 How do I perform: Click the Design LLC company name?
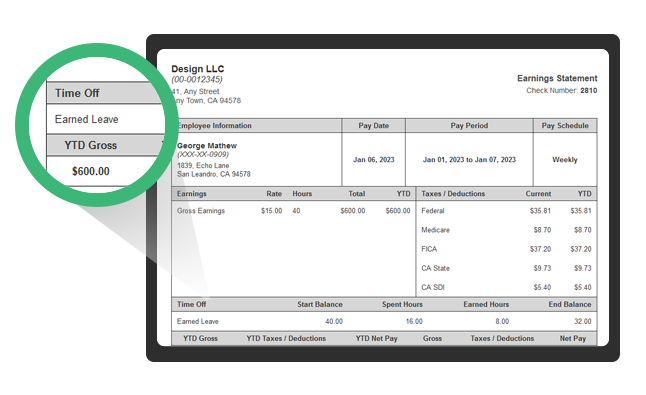pyautogui.click(x=197, y=69)
